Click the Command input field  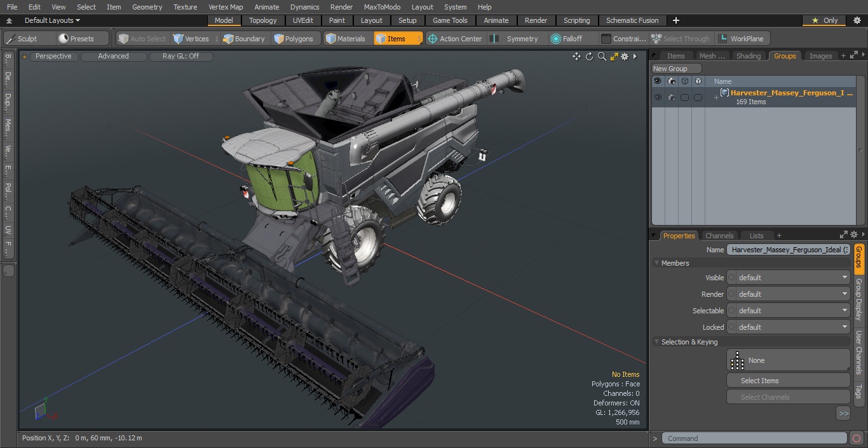pos(754,438)
